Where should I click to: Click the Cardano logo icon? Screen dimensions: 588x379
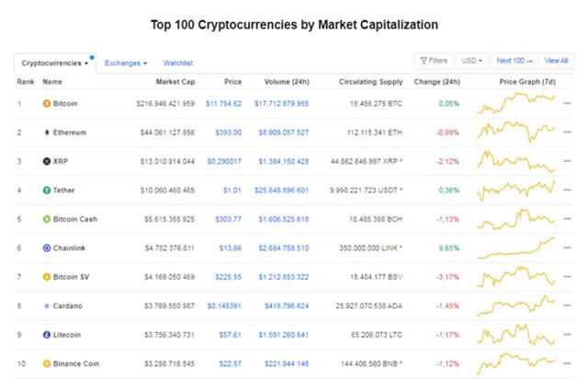pyautogui.click(x=47, y=305)
